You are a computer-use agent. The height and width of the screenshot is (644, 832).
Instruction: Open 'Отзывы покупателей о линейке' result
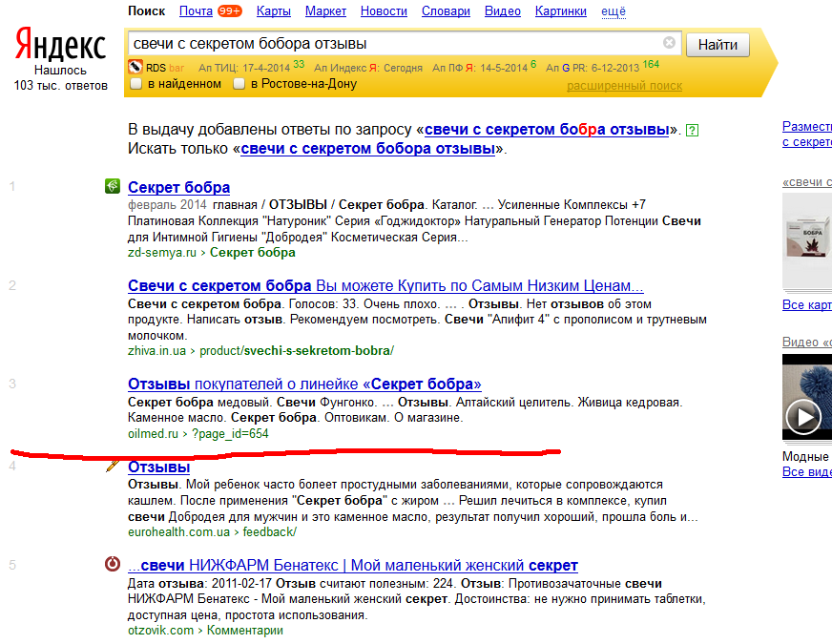(304, 384)
